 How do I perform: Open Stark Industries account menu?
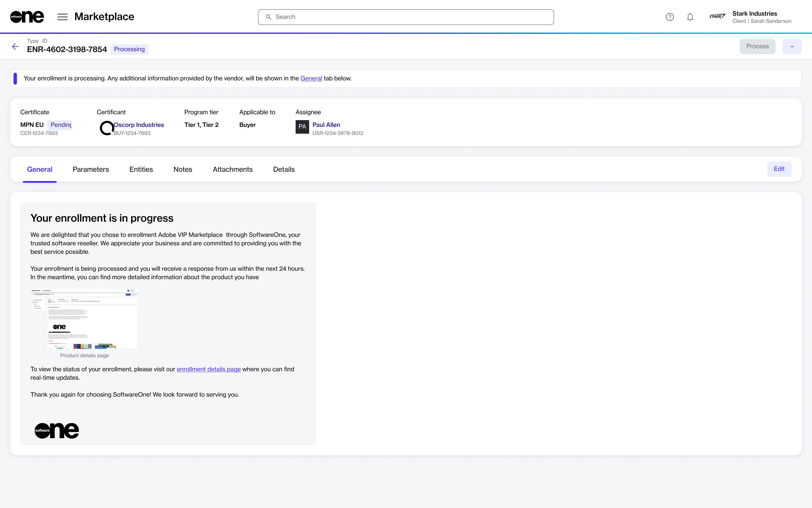[761, 17]
